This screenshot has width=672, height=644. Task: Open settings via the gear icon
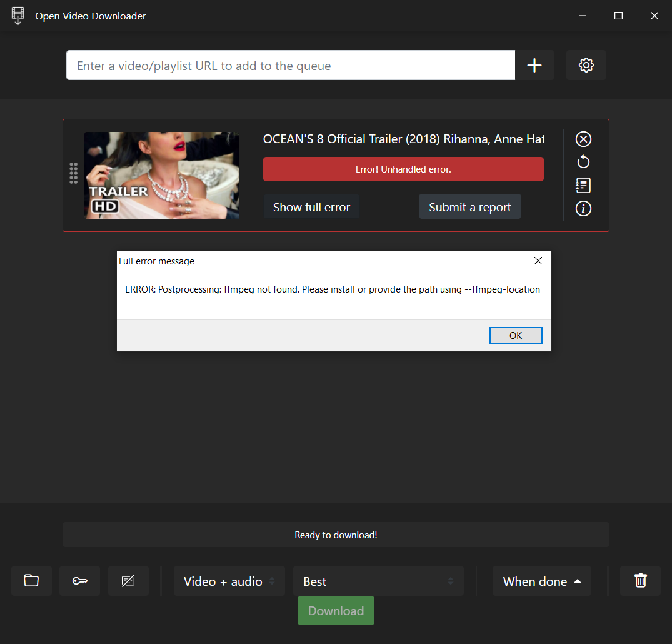point(586,65)
